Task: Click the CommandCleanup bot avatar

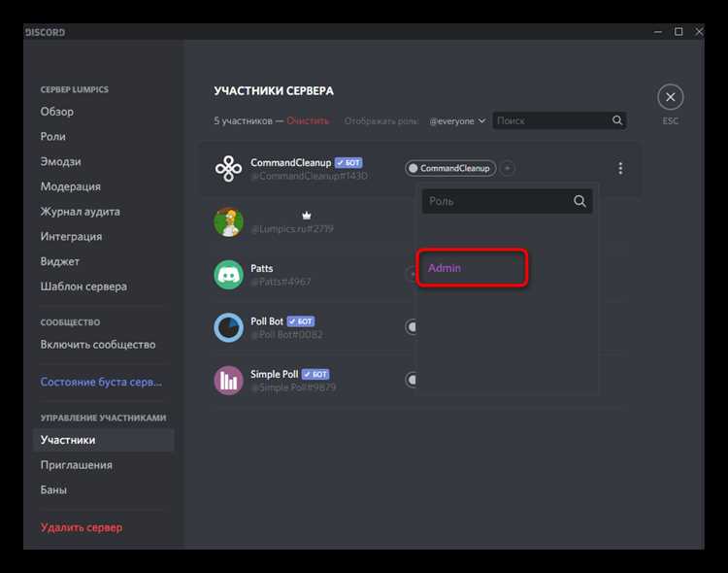Action: point(228,168)
